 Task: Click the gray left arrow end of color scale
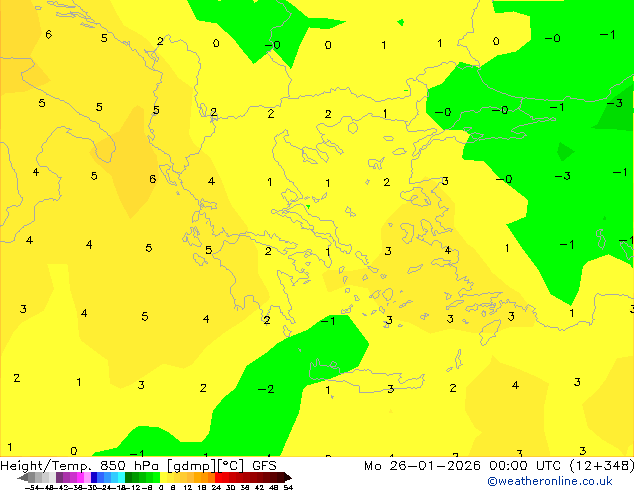23,477
